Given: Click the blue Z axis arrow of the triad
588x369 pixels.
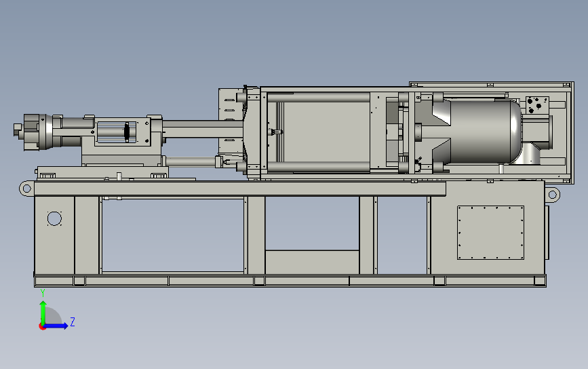Looking at the screenshot, I should [56, 326].
